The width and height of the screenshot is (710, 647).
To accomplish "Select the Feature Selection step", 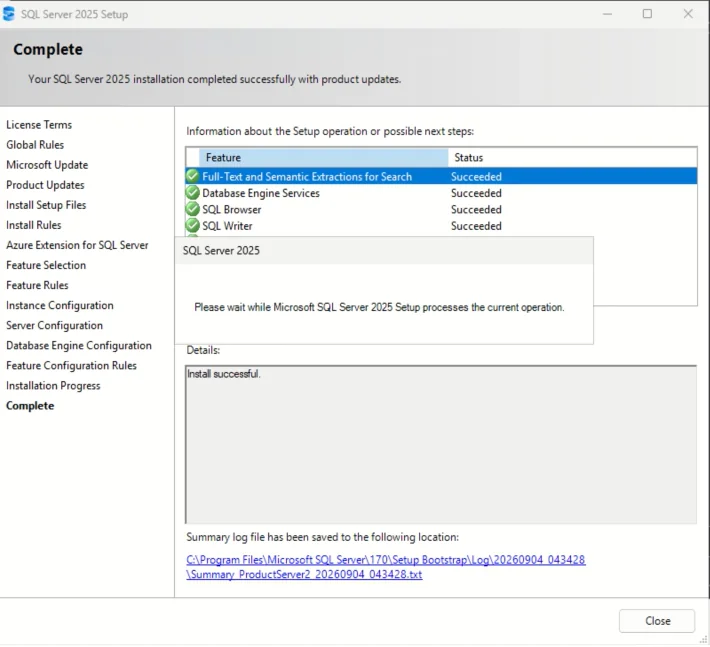I will point(46,265).
